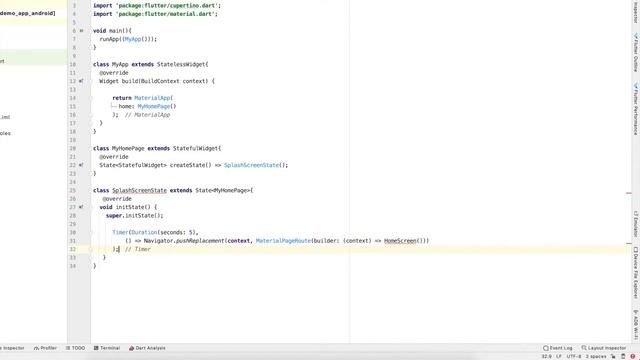Open the TODO tool window

tap(76, 348)
